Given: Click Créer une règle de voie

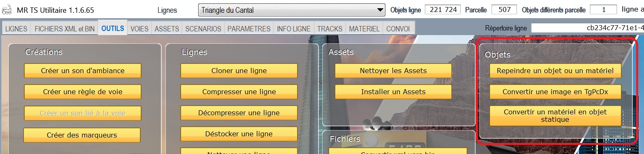Looking at the screenshot, I should [83, 92].
